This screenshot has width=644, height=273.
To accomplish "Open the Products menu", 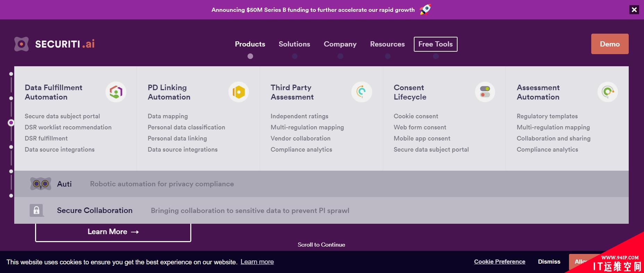I will [x=250, y=44].
